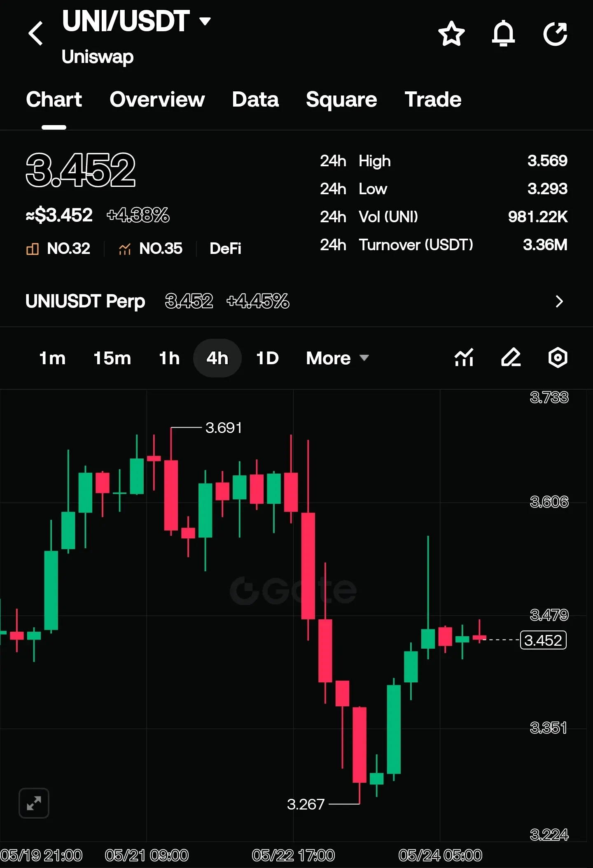Tap the 3.691 high price marker

coord(224,428)
